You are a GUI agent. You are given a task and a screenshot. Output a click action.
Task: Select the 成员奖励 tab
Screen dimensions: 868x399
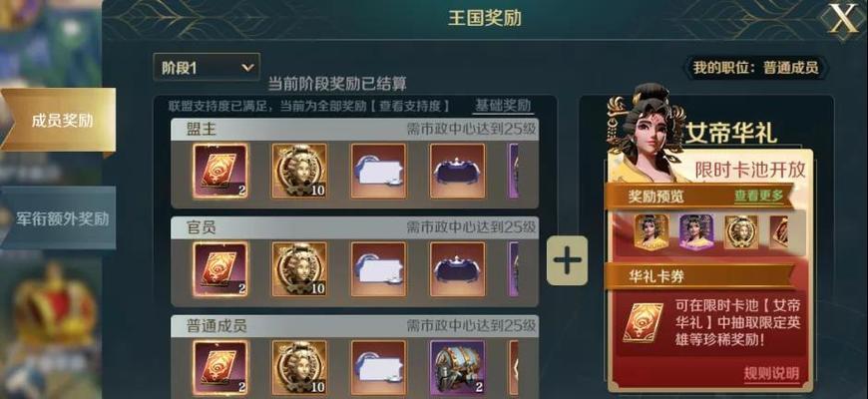point(59,120)
